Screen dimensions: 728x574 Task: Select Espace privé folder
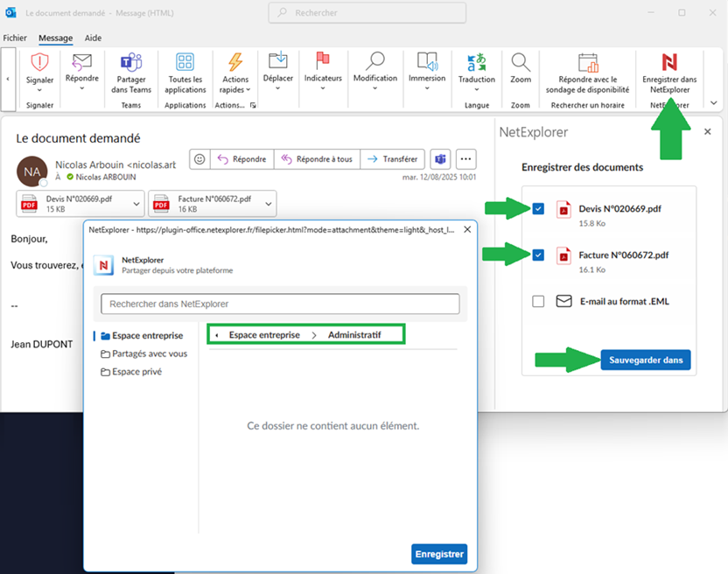click(131, 372)
